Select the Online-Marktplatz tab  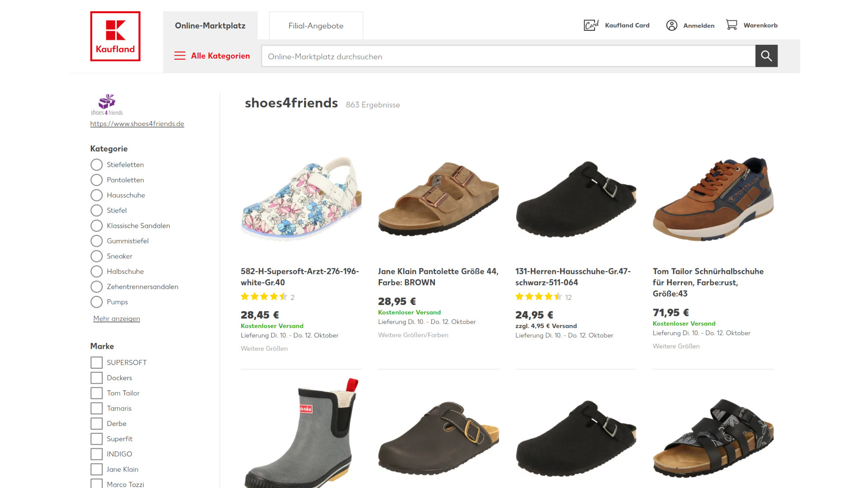point(210,25)
